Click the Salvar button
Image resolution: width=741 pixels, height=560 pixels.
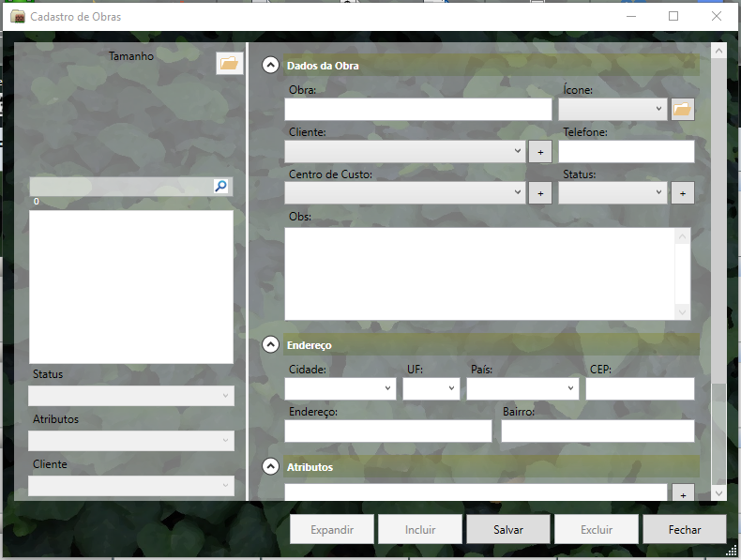508,529
